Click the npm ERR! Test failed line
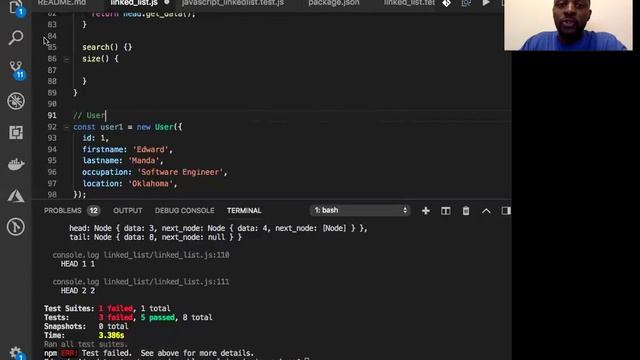640x360 pixels. click(149, 353)
